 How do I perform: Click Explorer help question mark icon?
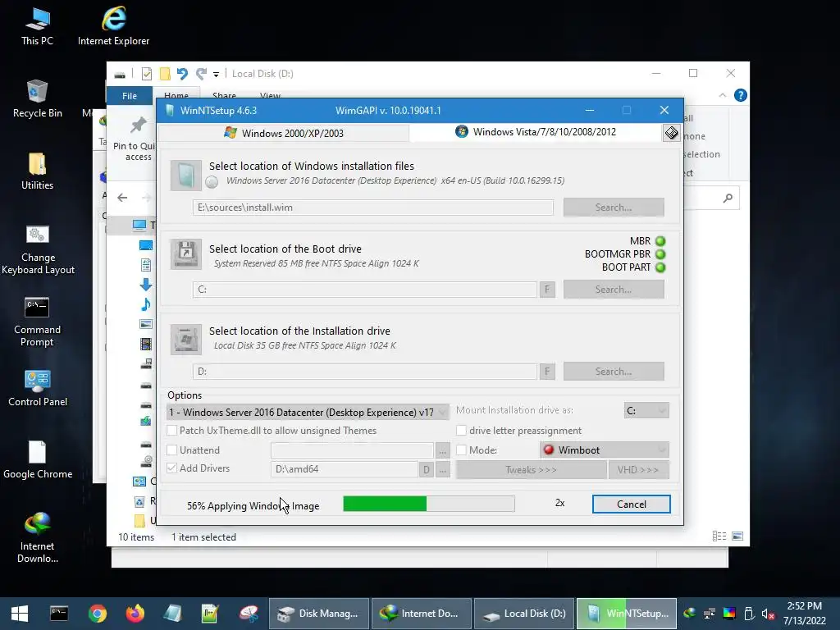(741, 95)
